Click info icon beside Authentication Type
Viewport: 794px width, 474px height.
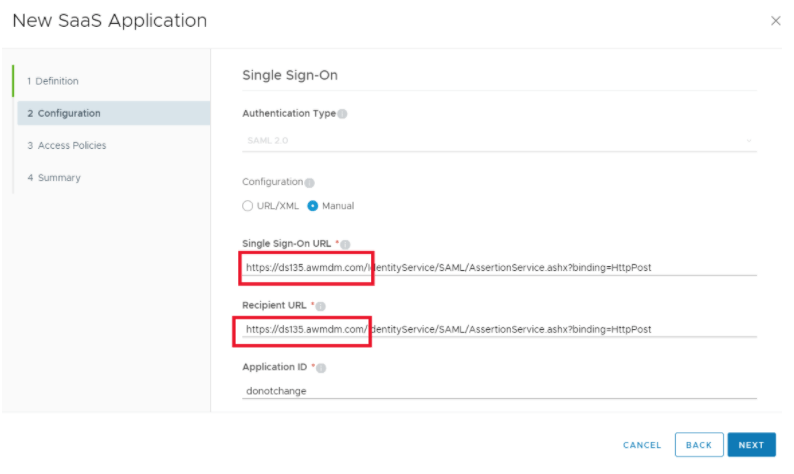point(342,114)
